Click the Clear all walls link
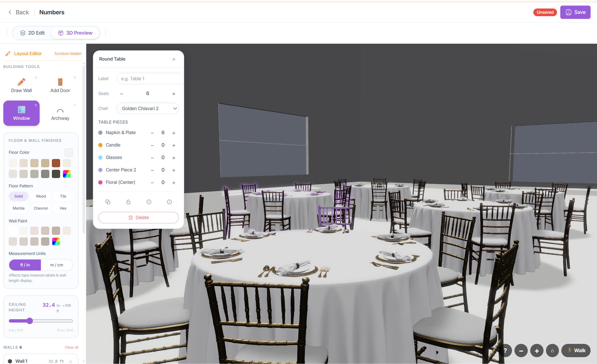The height and width of the screenshot is (364, 597). (x=72, y=347)
